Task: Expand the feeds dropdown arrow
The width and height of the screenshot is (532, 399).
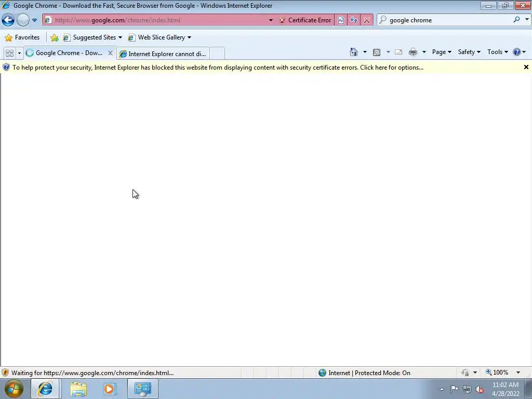Action: 388,52
